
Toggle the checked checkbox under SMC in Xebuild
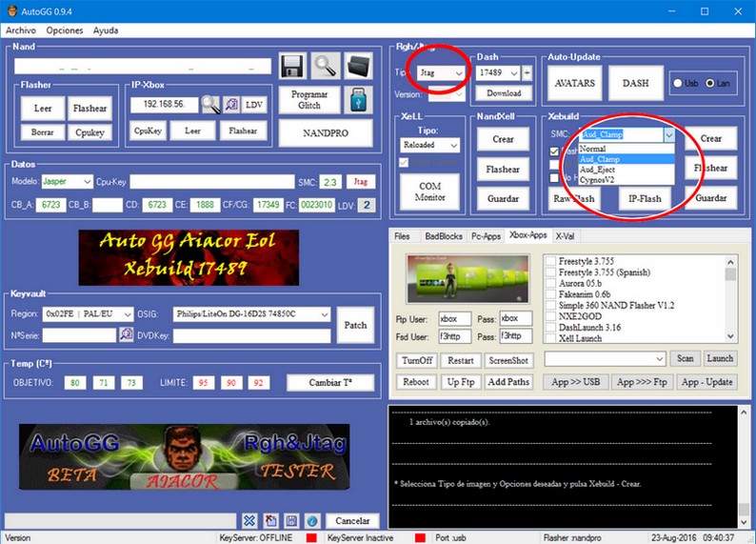coord(554,151)
